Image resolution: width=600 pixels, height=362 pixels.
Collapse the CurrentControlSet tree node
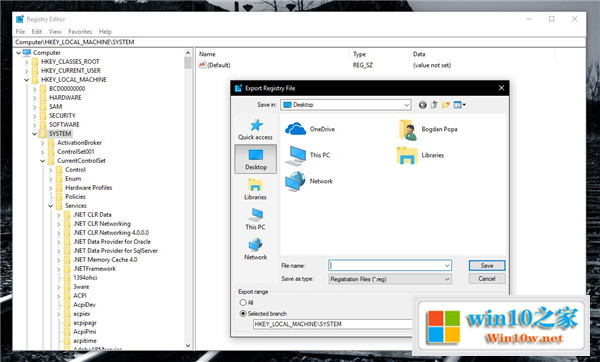point(42,161)
